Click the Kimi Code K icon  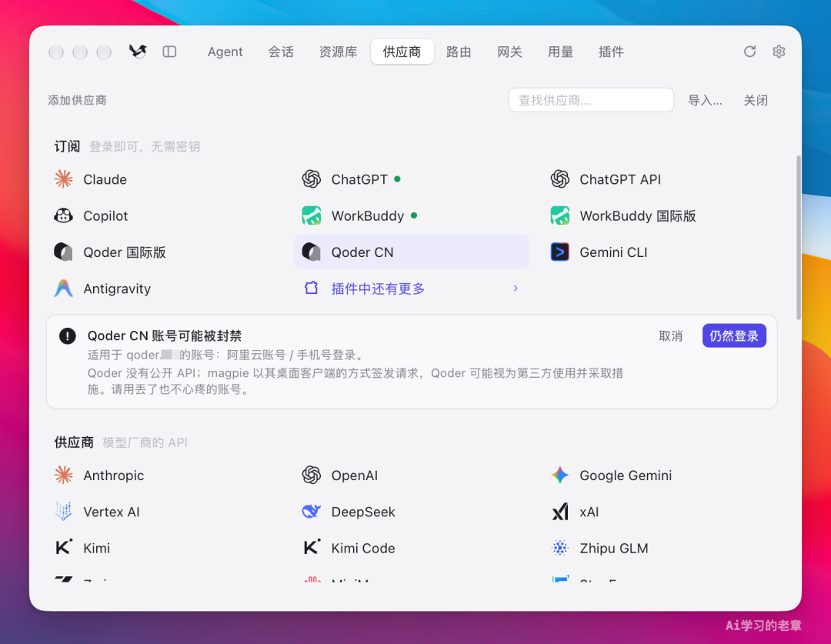tap(312, 548)
